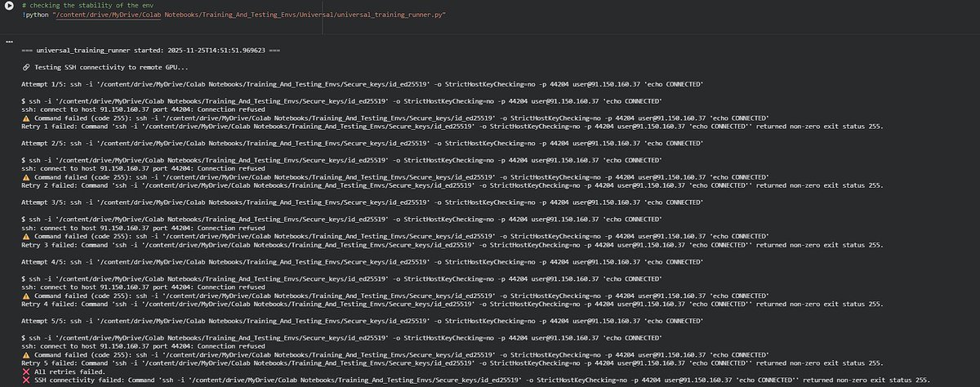
Task: Run the cell with the play button
Action: [7, 7]
